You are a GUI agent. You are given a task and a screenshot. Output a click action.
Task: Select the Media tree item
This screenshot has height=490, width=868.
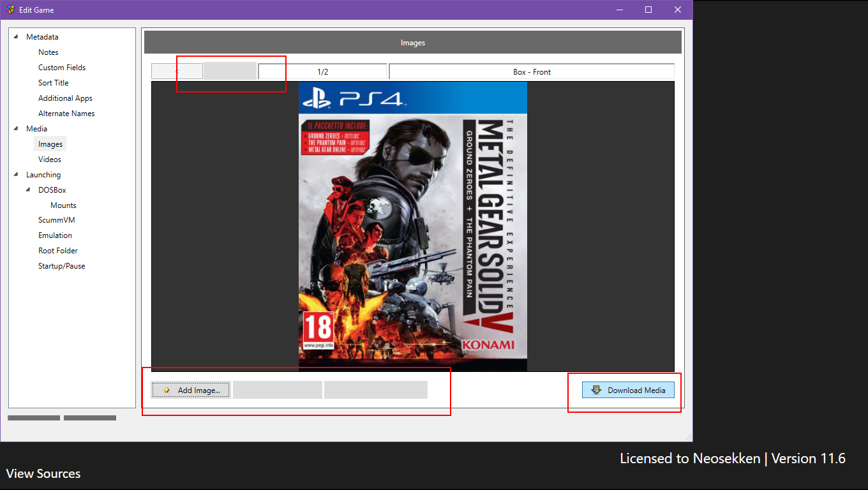pyautogui.click(x=36, y=129)
